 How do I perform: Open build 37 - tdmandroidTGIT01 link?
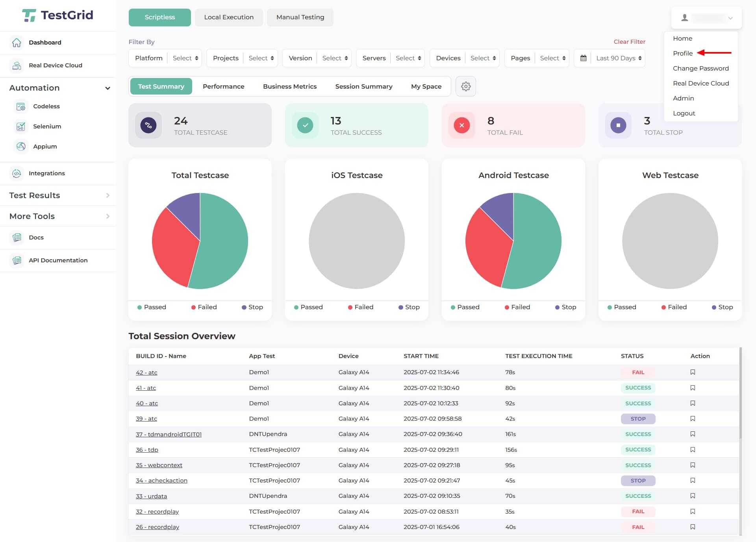coord(169,434)
